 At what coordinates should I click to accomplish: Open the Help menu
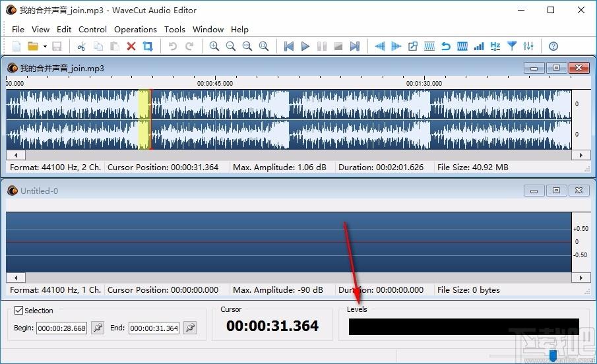pos(239,29)
